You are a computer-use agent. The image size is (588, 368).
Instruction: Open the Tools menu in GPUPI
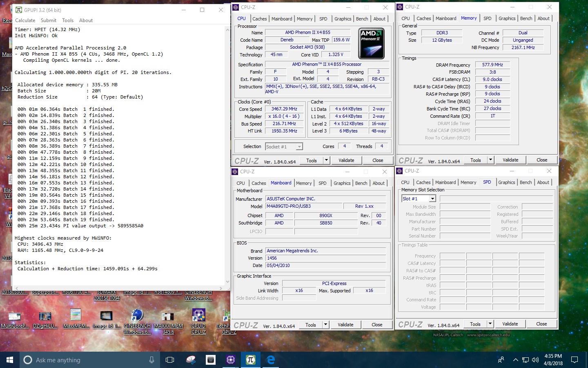68,20
